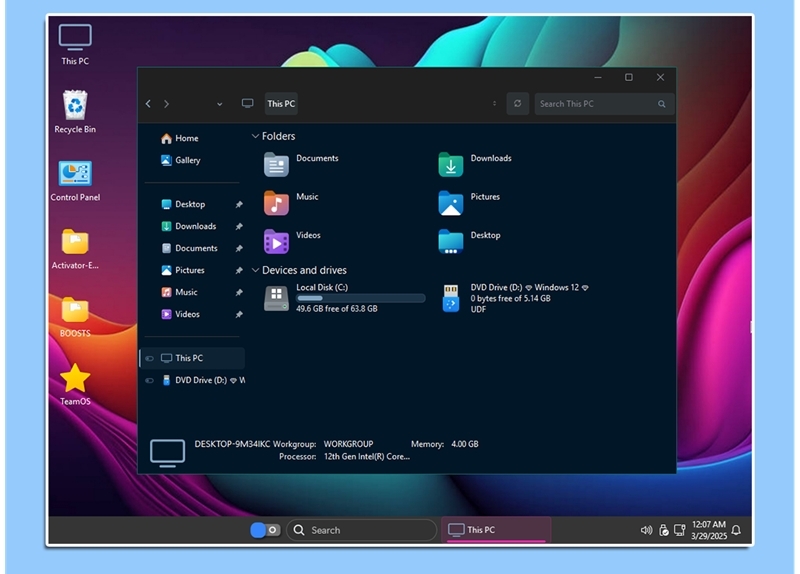800x574 pixels.
Task: Click the security lock tray icon
Action: coord(663,530)
